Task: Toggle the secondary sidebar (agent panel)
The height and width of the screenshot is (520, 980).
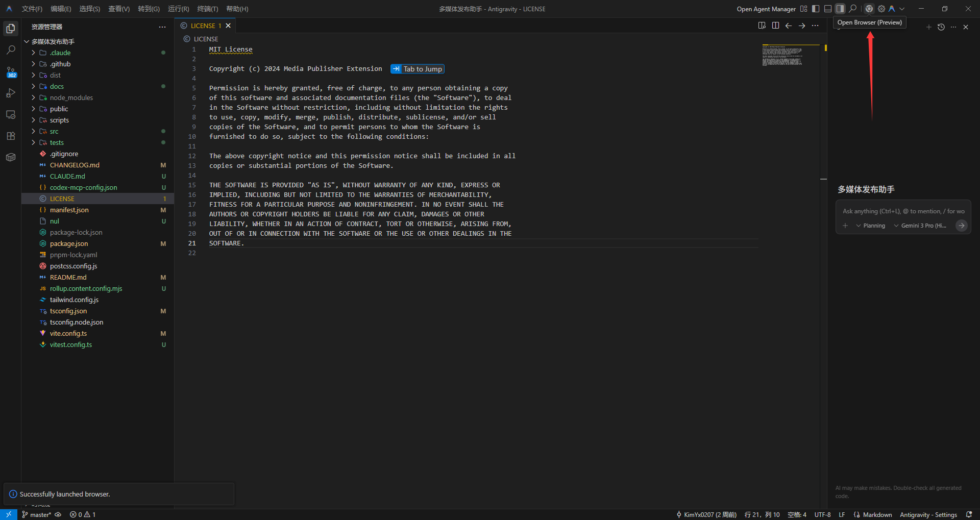Action: [x=840, y=9]
